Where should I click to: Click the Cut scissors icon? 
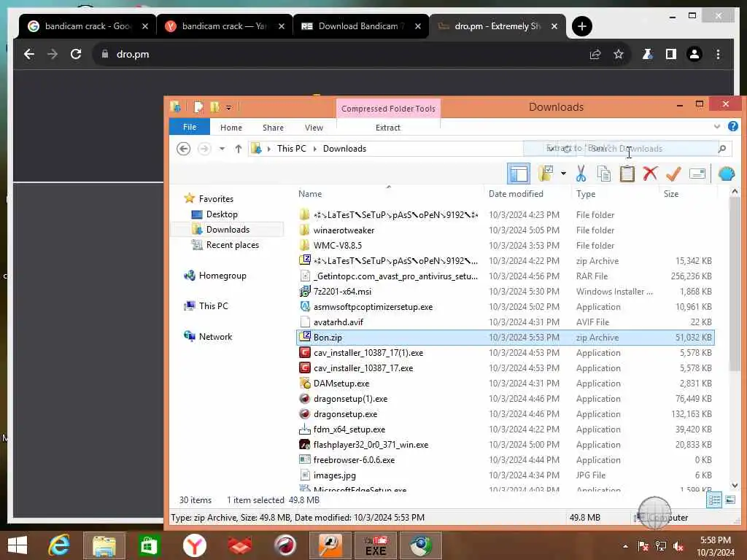pos(581,174)
